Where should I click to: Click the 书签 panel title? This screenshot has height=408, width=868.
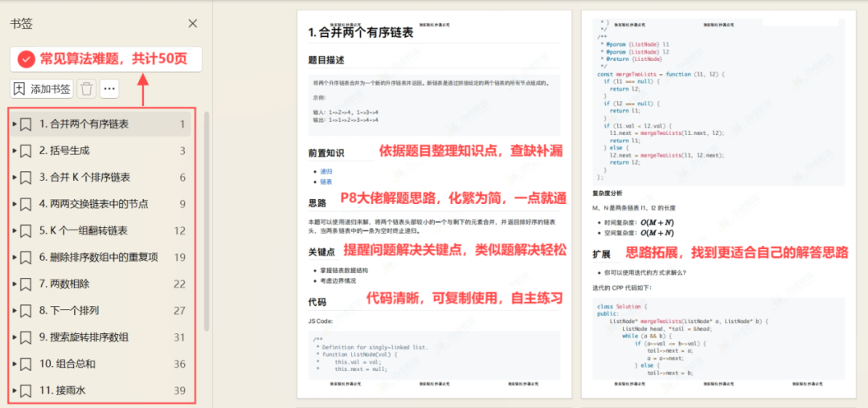click(21, 23)
